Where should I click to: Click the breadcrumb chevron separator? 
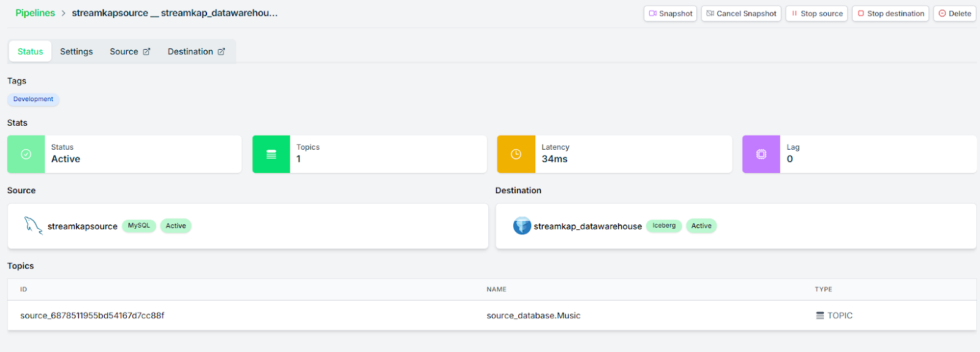pos(63,13)
